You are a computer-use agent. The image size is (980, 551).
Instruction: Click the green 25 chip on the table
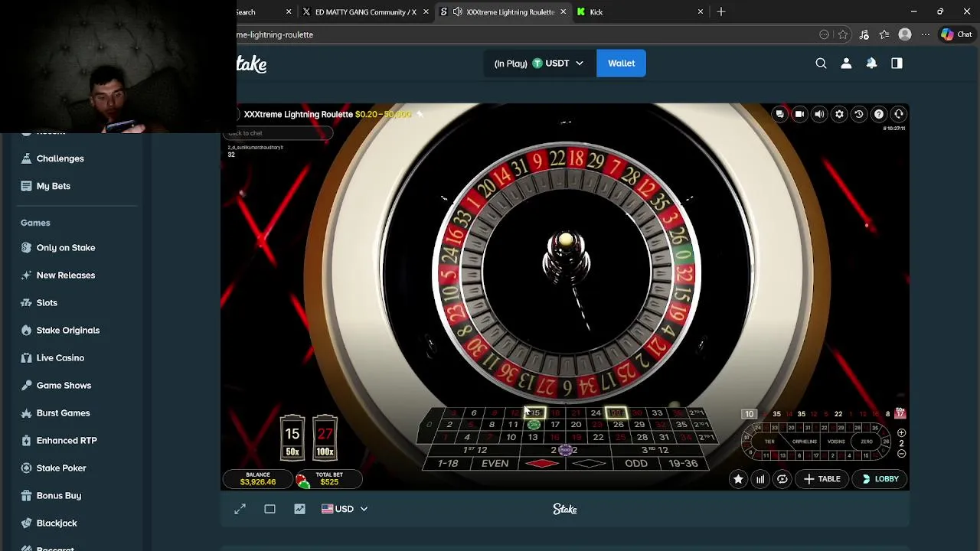tap(534, 425)
